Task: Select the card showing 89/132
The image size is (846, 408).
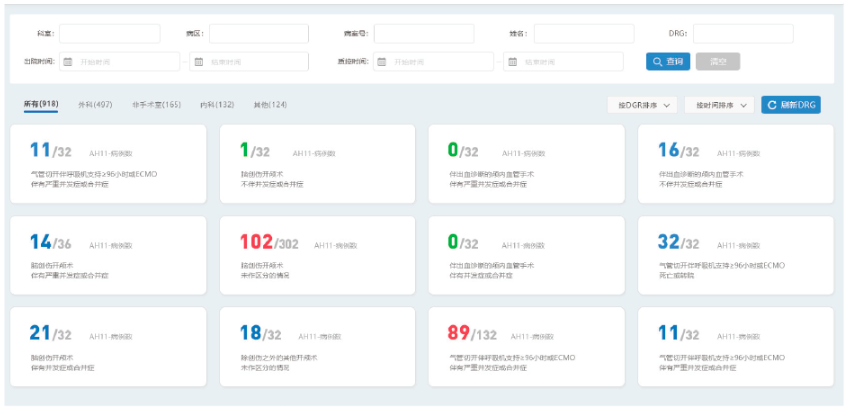Action: point(526,346)
